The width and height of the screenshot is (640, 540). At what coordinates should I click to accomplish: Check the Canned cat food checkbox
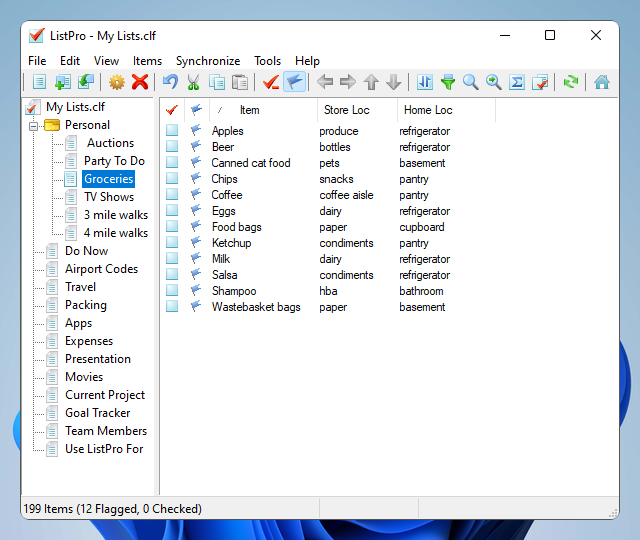pos(172,162)
